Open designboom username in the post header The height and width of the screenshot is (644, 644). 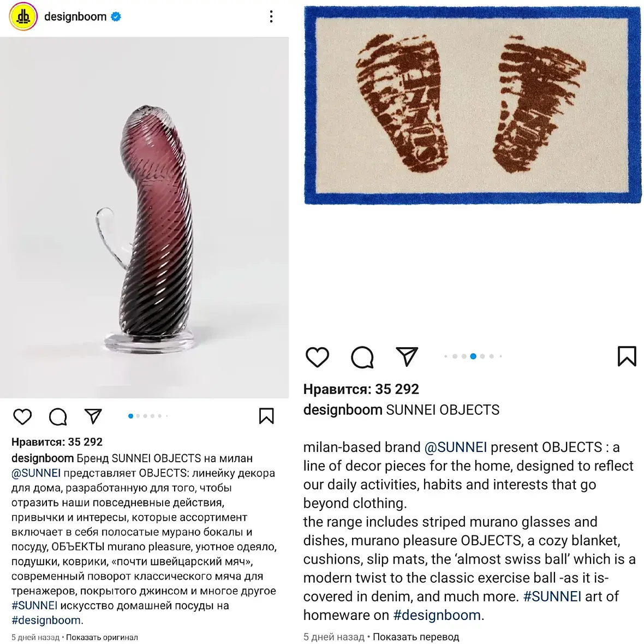75,17
